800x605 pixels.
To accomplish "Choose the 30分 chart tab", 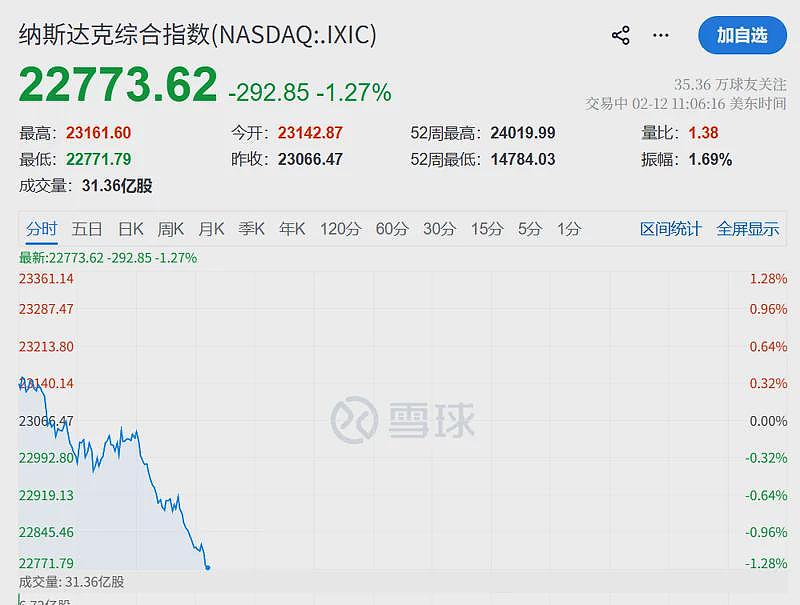I will click(x=439, y=229).
